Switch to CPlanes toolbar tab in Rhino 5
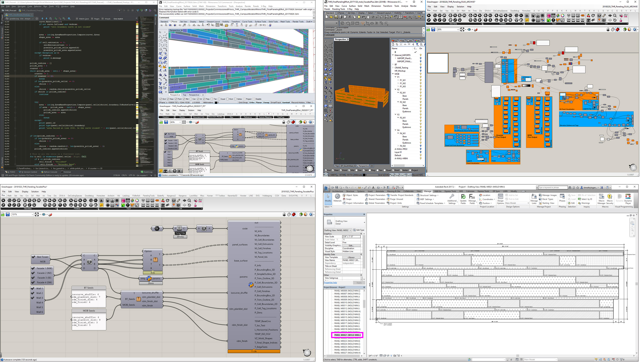This screenshot has width=641, height=364. (x=174, y=22)
